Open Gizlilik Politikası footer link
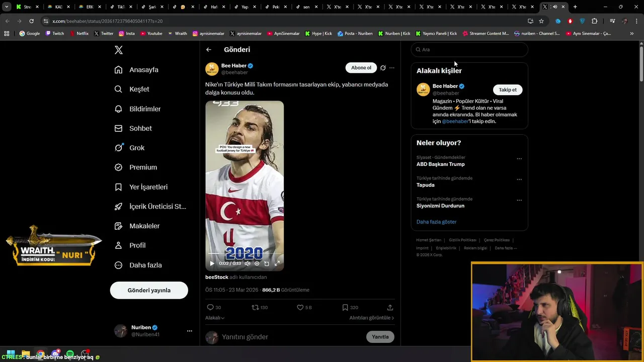The height and width of the screenshot is (362, 644). (462, 240)
